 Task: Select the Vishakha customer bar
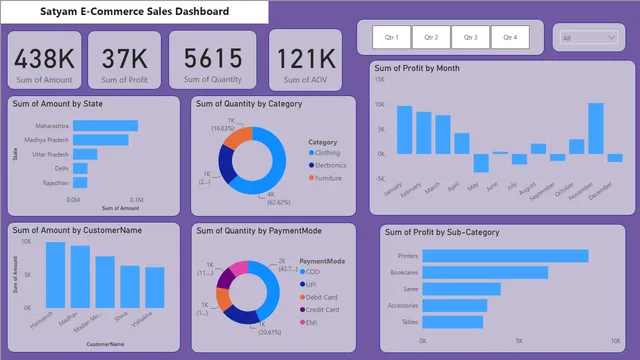point(155,287)
